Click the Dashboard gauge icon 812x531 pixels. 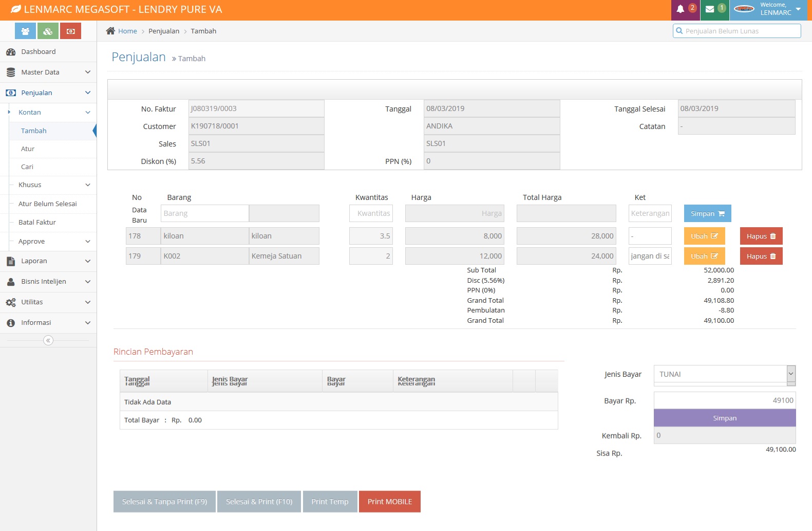click(11, 52)
